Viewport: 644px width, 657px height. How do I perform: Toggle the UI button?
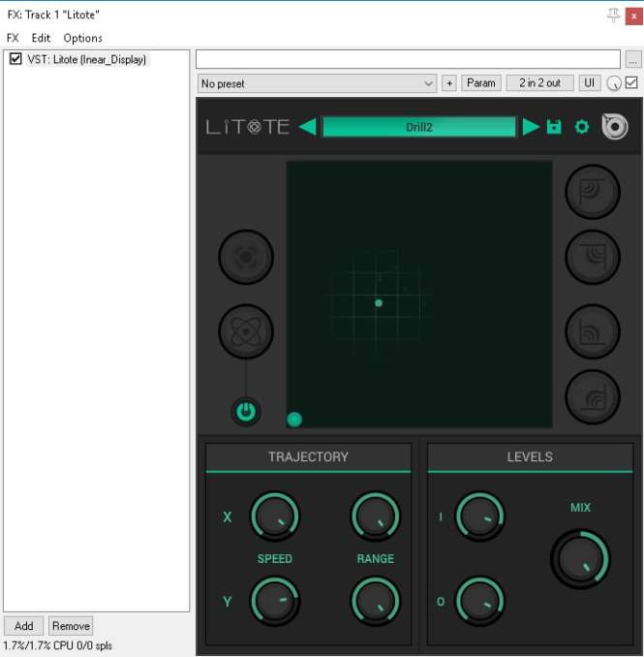[x=589, y=83]
